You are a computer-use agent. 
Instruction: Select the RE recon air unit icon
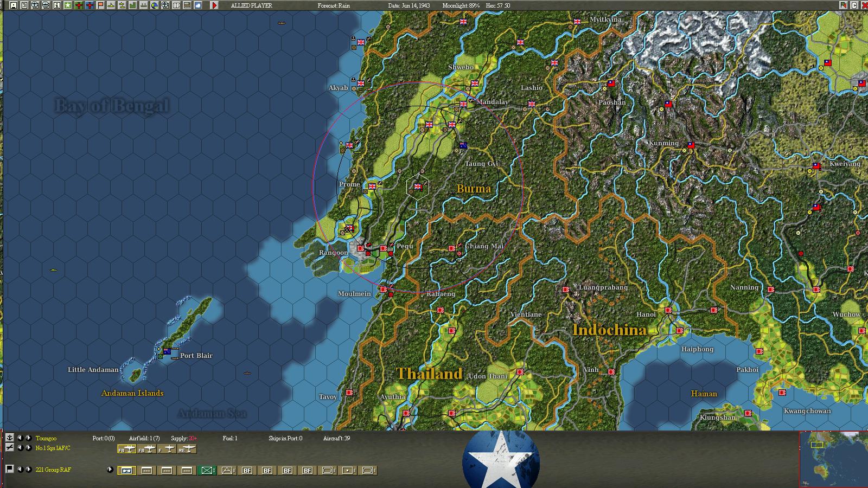point(187,449)
